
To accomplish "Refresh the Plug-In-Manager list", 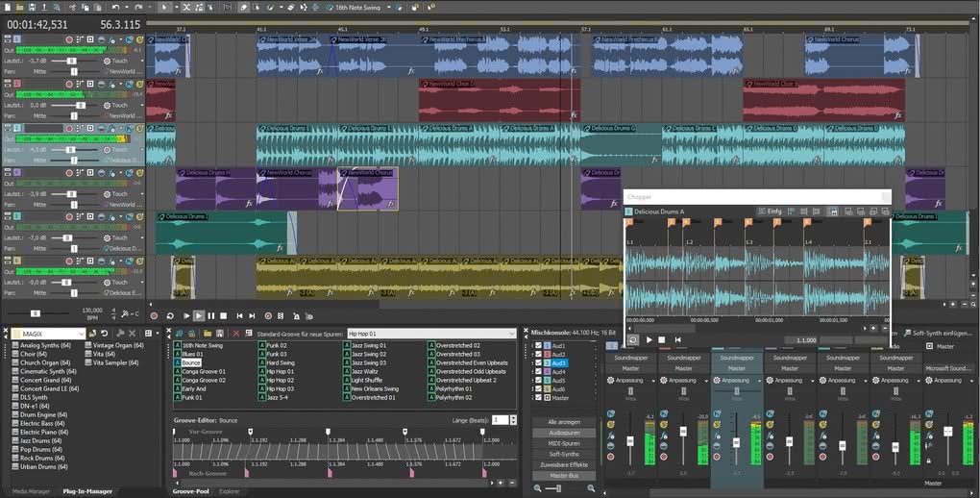I will pos(105,334).
